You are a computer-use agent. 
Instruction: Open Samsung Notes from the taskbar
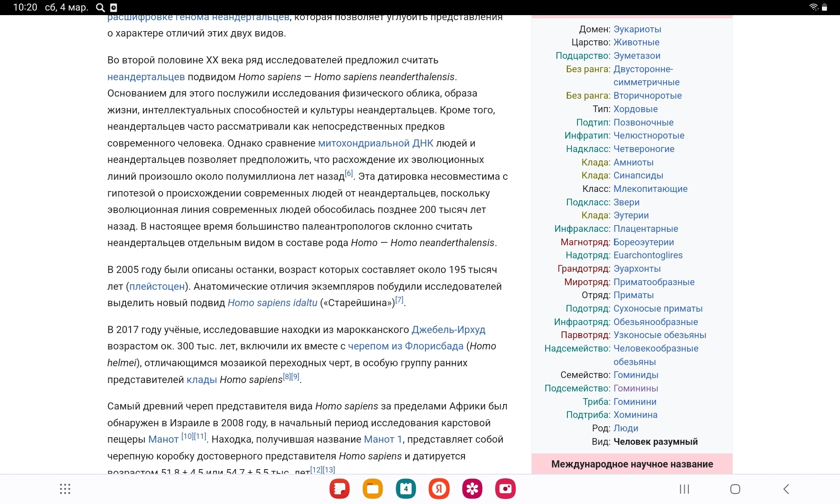tap(339, 489)
